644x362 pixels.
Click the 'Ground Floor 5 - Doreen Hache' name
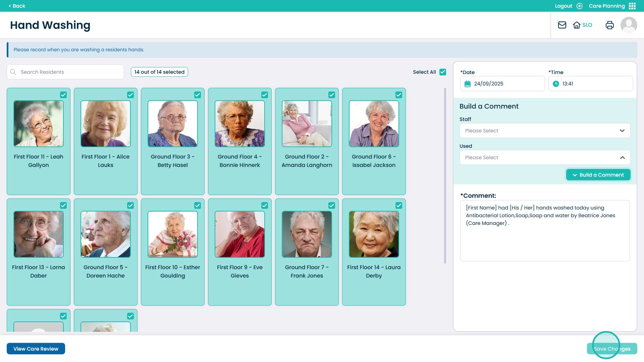click(x=105, y=271)
